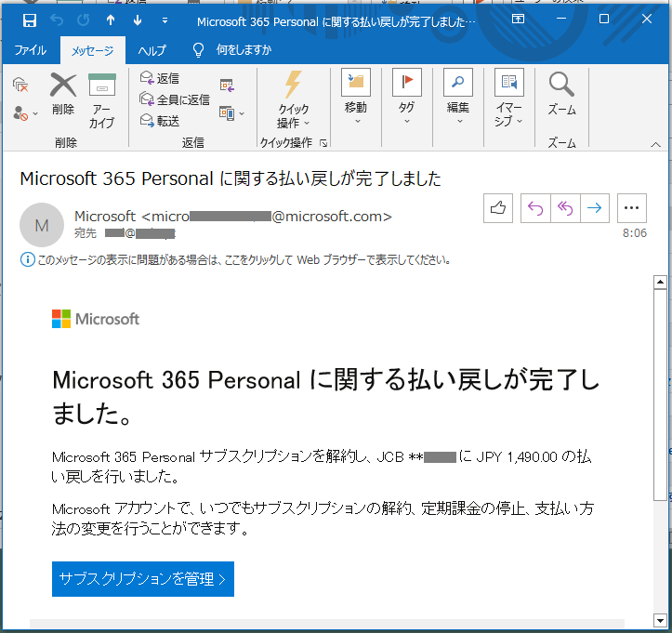
Task: Click the forward arrow in message header
Action: pyautogui.click(x=595, y=208)
